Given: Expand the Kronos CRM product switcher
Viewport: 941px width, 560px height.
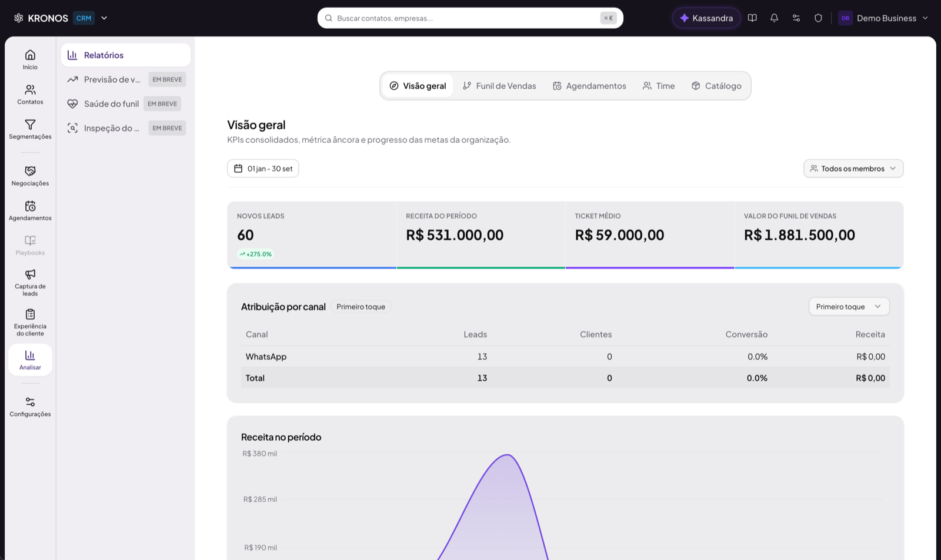Looking at the screenshot, I should click(x=104, y=18).
